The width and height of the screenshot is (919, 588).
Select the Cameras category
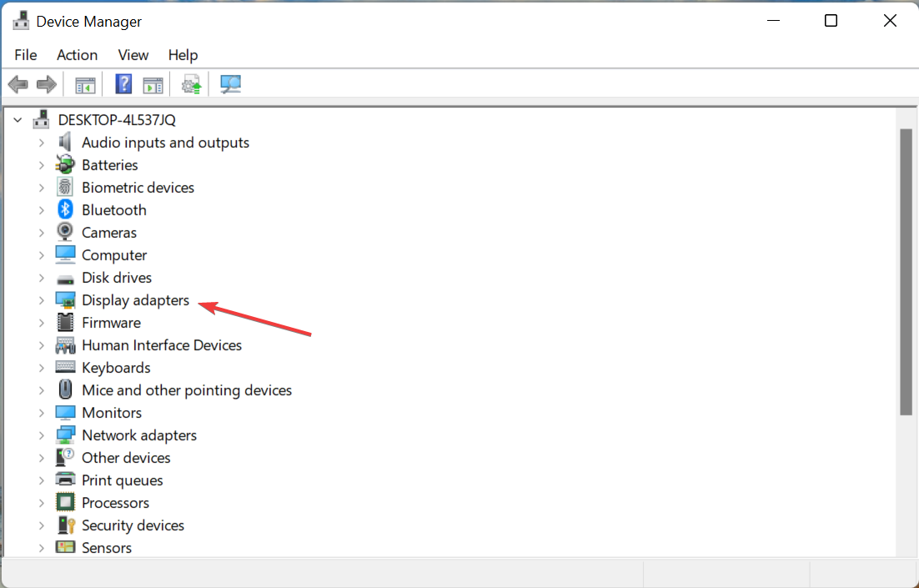[x=109, y=232]
